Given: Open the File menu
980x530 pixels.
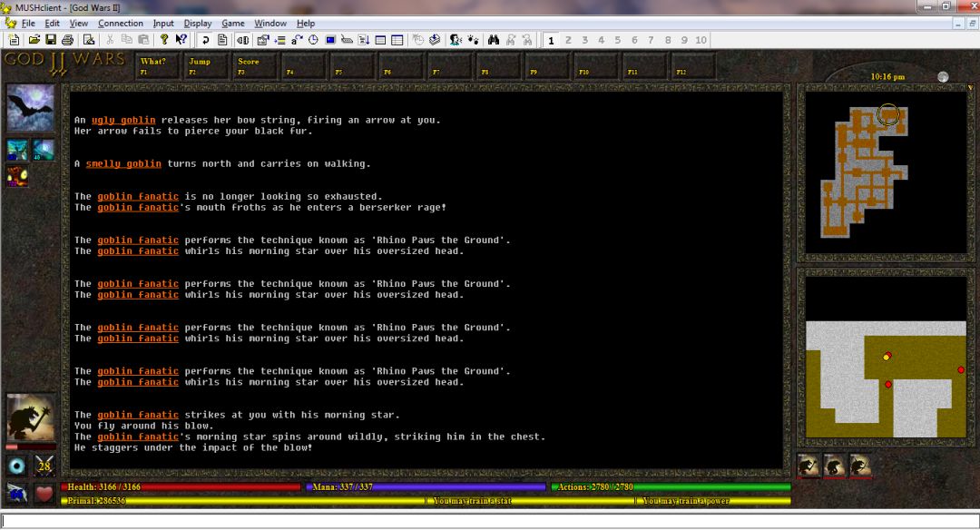Looking at the screenshot, I should click(x=28, y=23).
